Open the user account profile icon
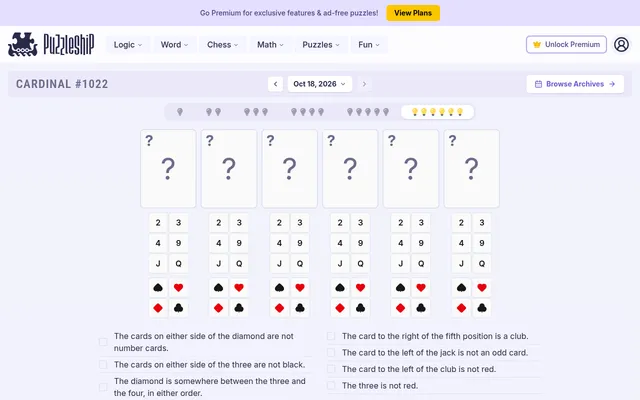The height and width of the screenshot is (400, 640). (621, 44)
